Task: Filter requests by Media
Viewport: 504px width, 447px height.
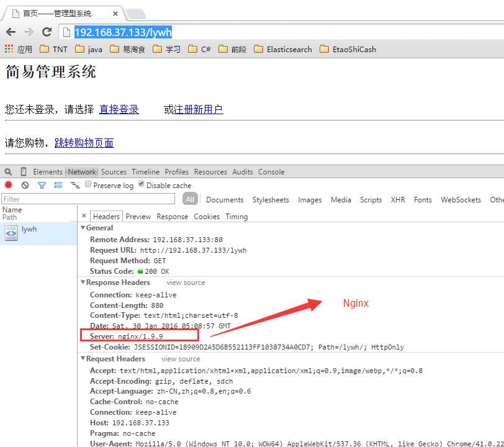Action: click(341, 200)
